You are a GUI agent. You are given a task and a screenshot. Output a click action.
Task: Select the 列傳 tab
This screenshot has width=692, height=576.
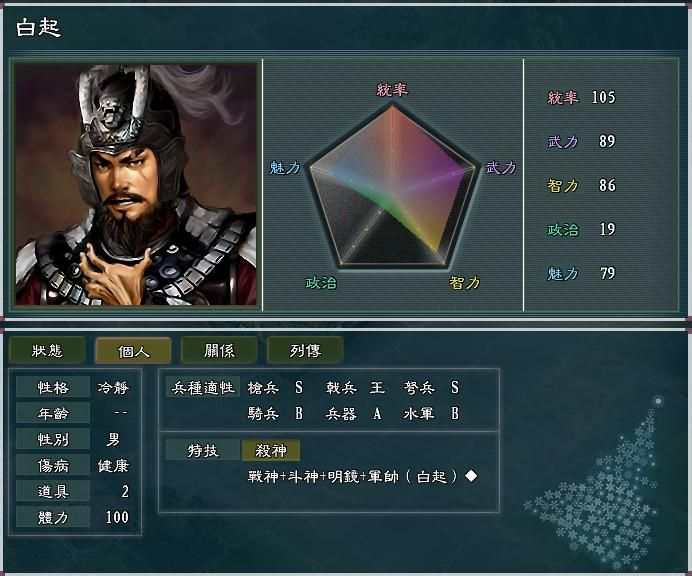[x=305, y=351]
